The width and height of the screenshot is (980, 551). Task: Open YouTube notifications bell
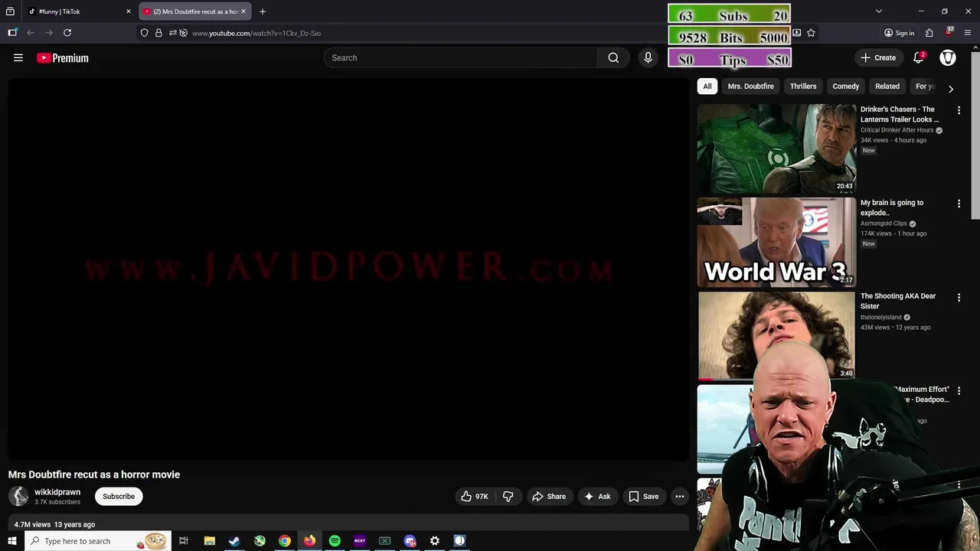click(x=919, y=57)
